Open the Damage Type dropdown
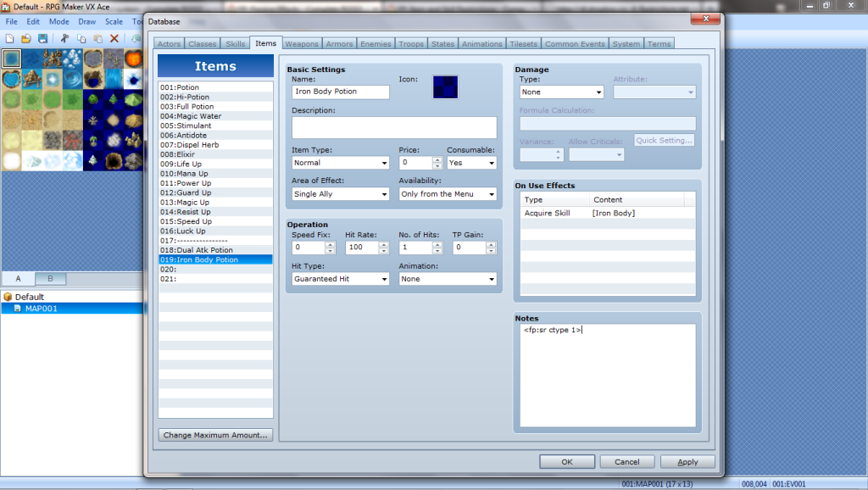 pos(561,92)
